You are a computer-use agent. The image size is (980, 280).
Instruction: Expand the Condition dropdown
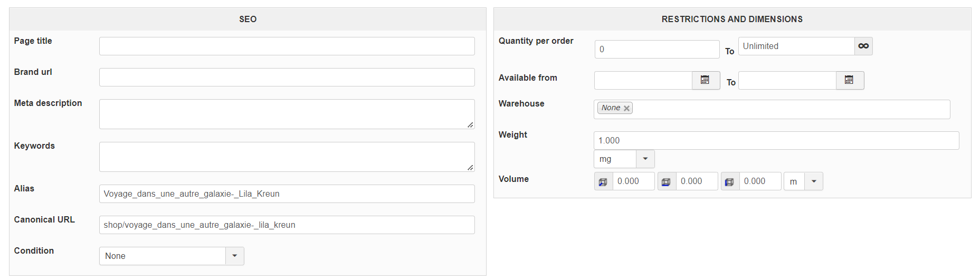(x=234, y=256)
